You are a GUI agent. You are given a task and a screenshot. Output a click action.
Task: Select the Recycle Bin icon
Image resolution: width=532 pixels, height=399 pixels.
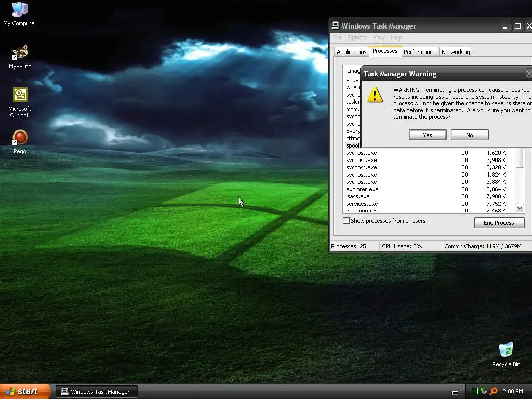506,355
